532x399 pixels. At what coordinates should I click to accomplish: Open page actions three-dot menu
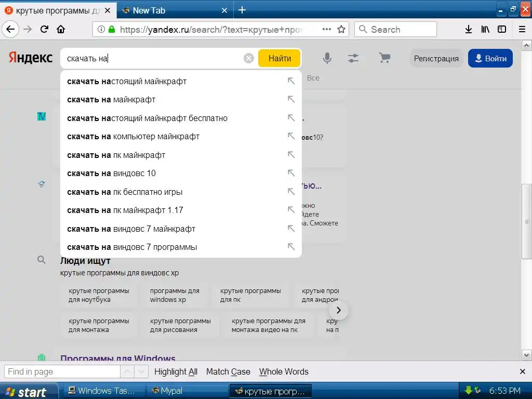coord(326,29)
